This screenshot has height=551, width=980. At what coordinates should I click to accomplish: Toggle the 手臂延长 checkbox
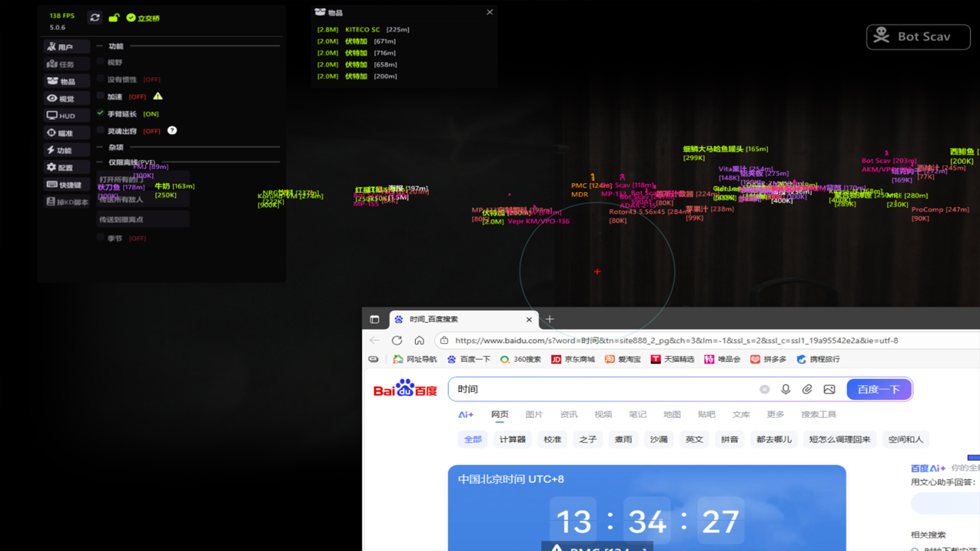coord(101,113)
